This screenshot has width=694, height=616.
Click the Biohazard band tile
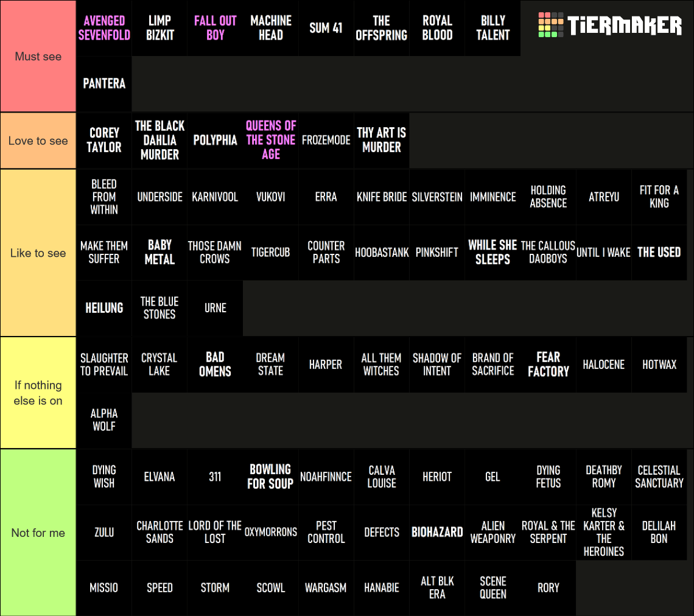pos(437,532)
